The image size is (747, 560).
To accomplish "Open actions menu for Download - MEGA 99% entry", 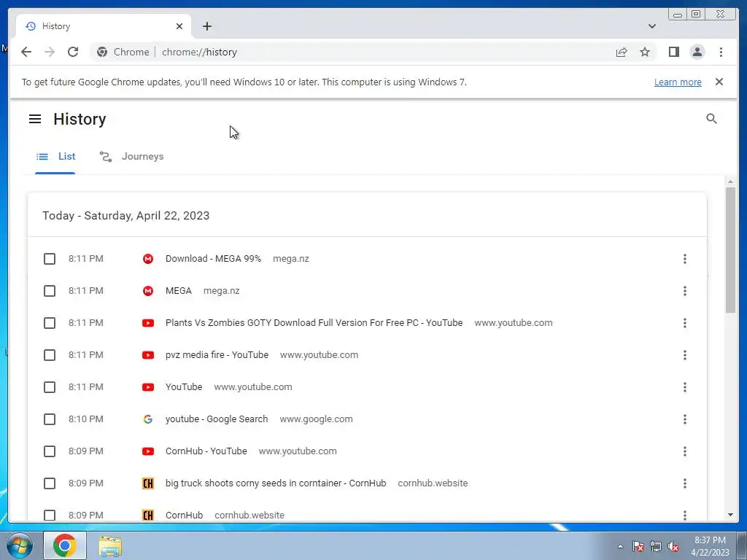I will click(684, 259).
